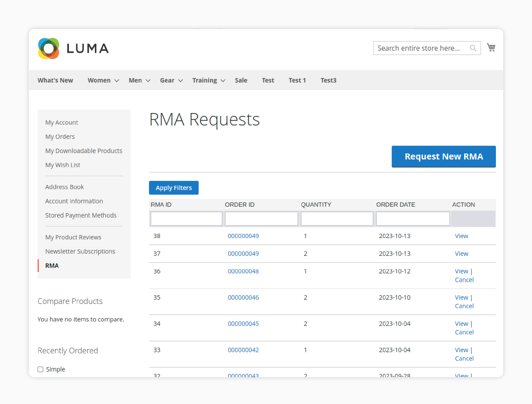532x404 pixels.
Task: Click RMA Requests page heading
Action: 205,120
